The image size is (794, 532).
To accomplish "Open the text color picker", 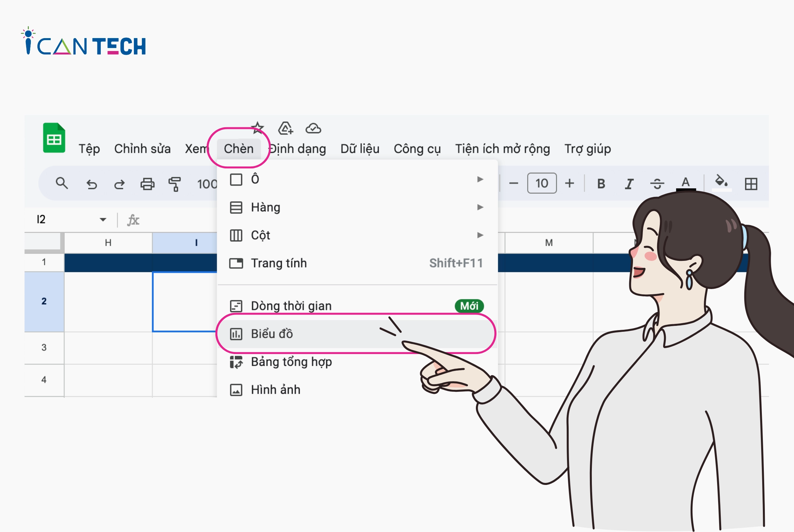I will point(685,184).
